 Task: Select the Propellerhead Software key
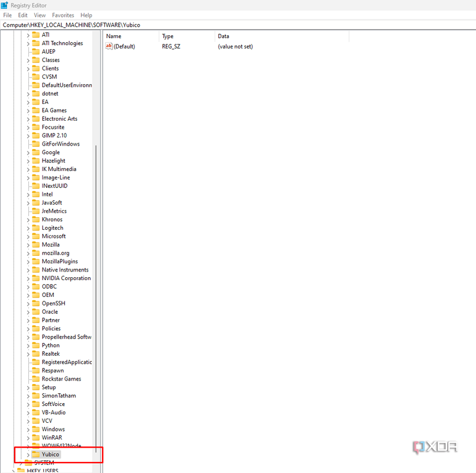point(66,337)
